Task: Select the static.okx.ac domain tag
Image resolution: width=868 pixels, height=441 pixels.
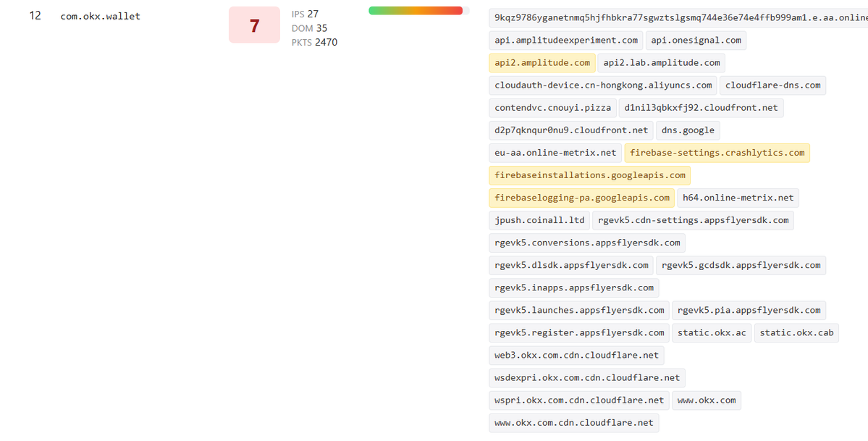Action: tap(712, 333)
